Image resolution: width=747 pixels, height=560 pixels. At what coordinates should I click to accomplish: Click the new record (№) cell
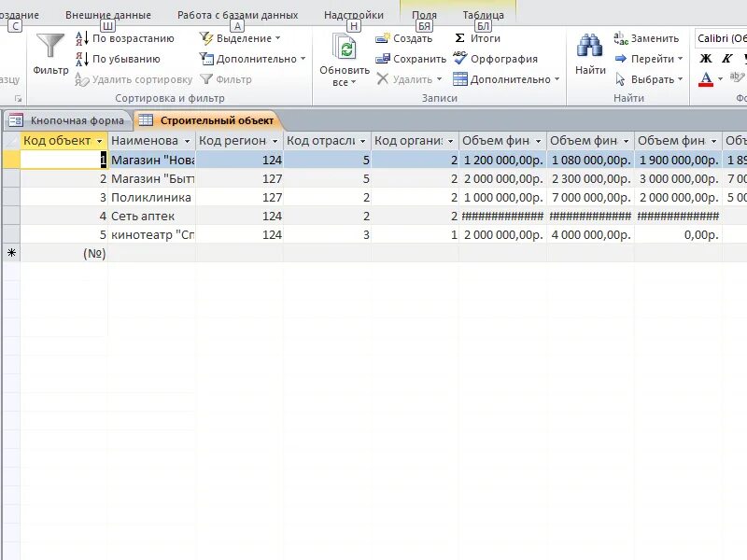pos(63,253)
